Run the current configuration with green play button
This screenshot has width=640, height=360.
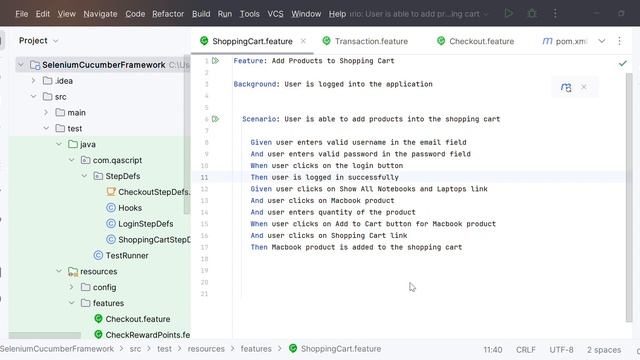click(x=509, y=13)
